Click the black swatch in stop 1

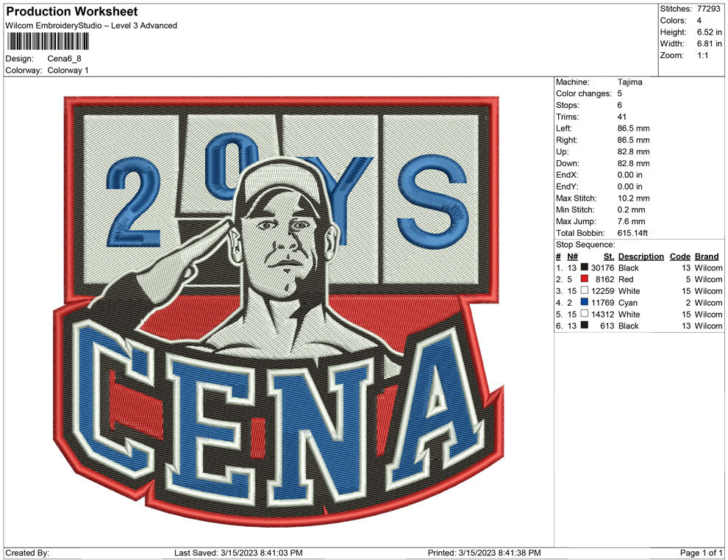(585, 268)
